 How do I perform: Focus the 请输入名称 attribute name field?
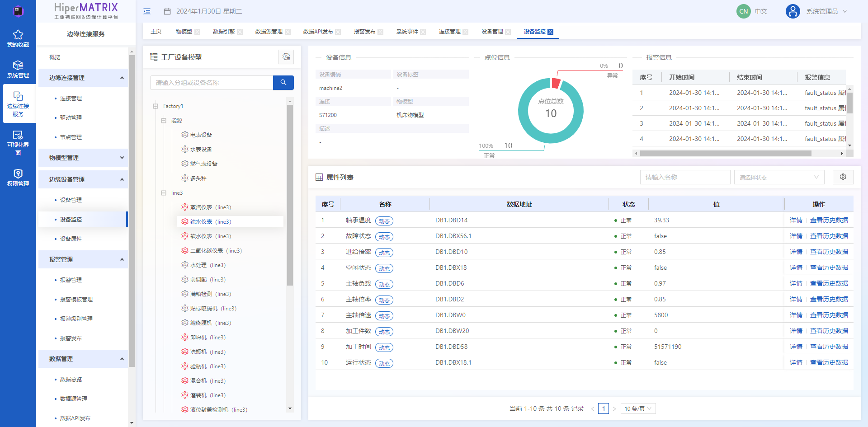coord(685,177)
